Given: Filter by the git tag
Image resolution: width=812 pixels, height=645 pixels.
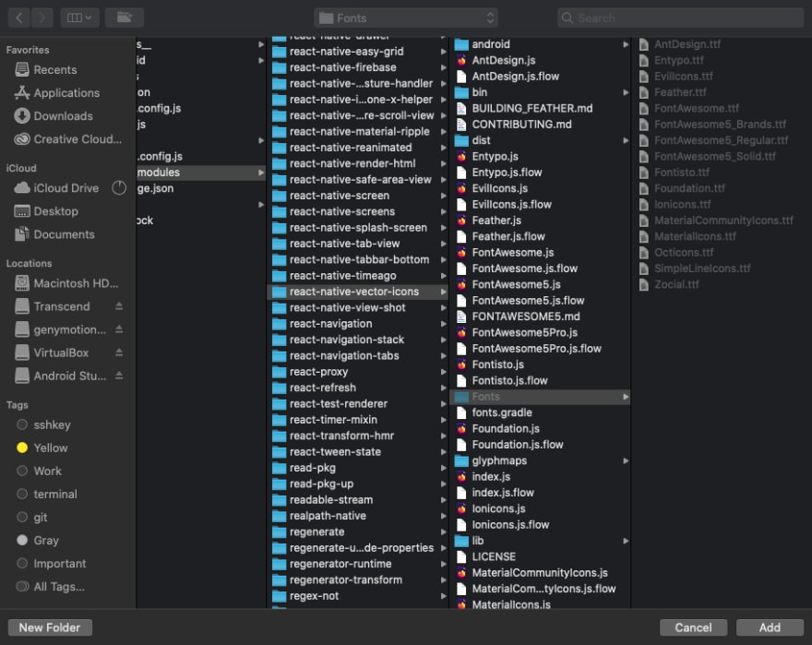Looking at the screenshot, I should (41, 518).
